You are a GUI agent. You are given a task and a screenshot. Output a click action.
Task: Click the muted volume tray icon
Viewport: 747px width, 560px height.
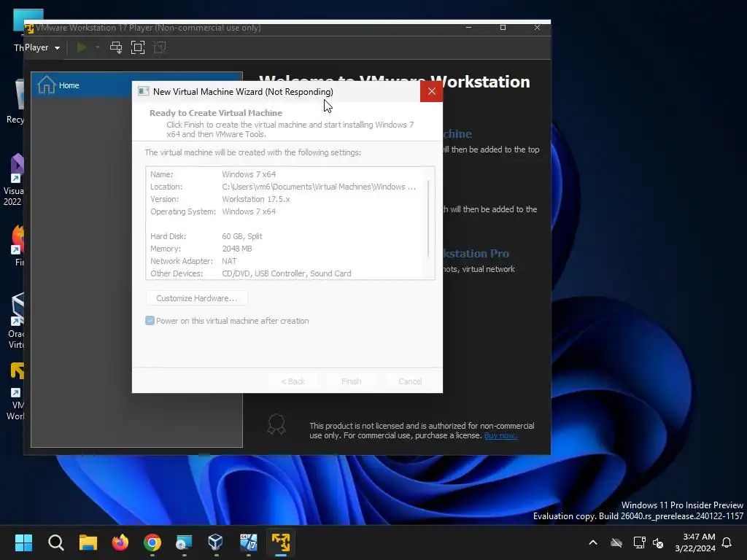click(658, 542)
